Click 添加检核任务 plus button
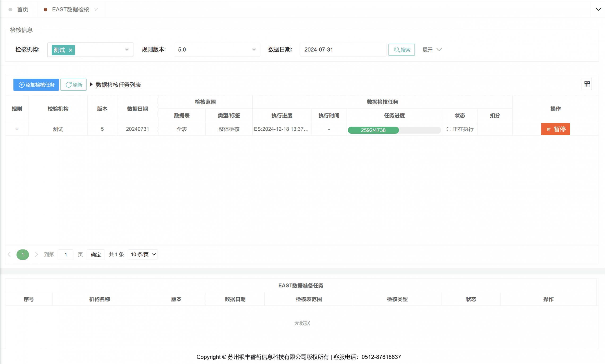The image size is (605, 364). click(x=36, y=85)
